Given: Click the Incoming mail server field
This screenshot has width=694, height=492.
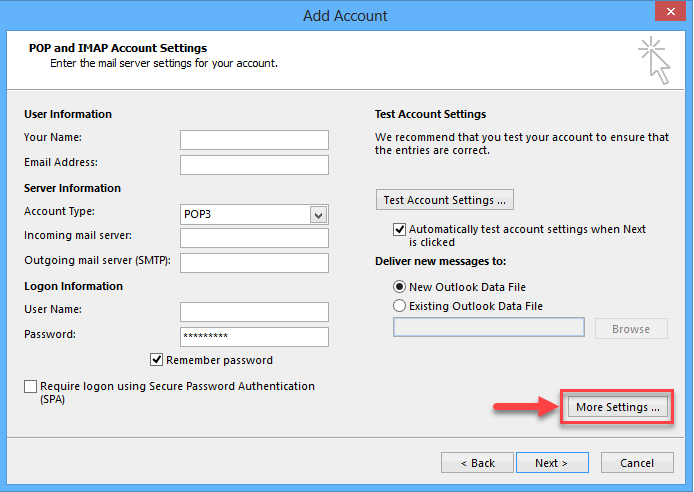Looking at the screenshot, I should click(254, 238).
